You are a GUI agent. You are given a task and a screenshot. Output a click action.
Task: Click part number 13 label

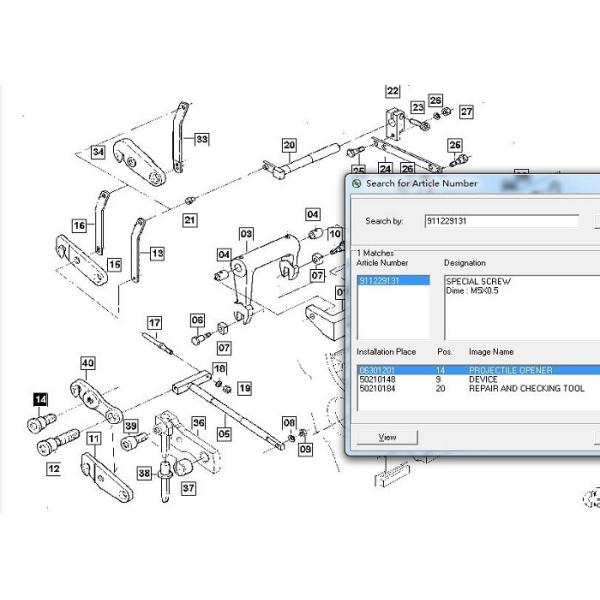point(157,254)
